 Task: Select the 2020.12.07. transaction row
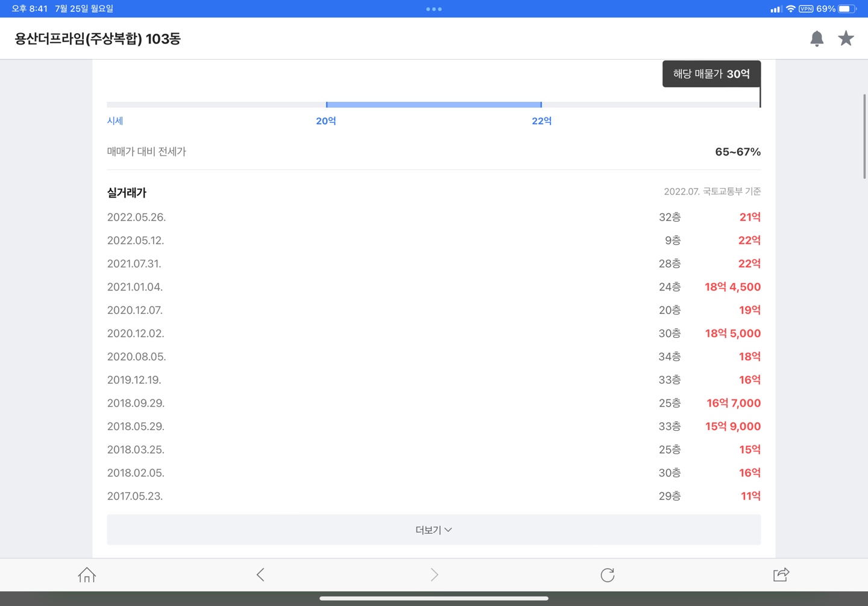click(434, 310)
